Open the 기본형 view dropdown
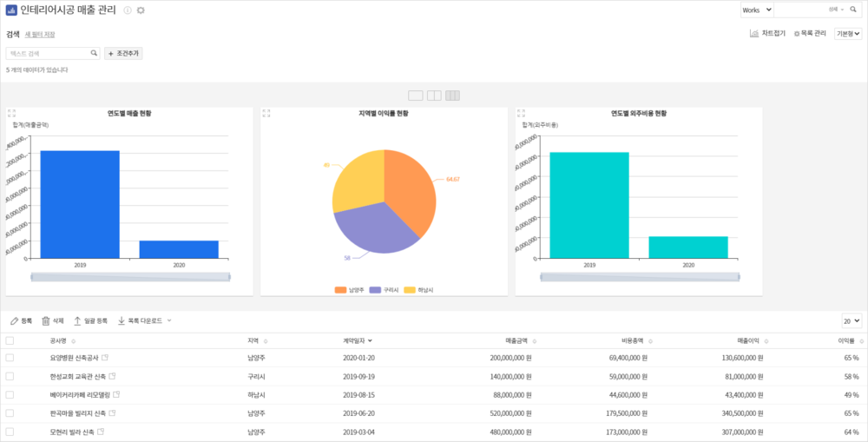 (847, 34)
